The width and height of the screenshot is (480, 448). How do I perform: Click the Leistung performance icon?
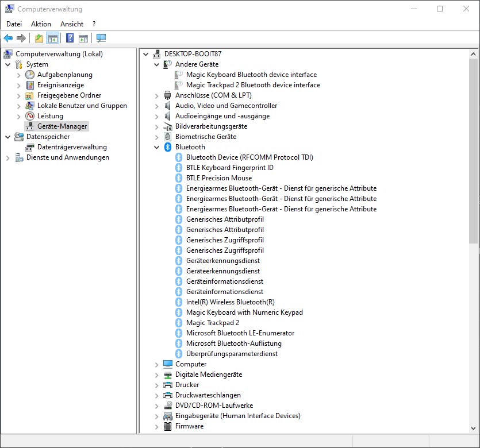pos(30,116)
